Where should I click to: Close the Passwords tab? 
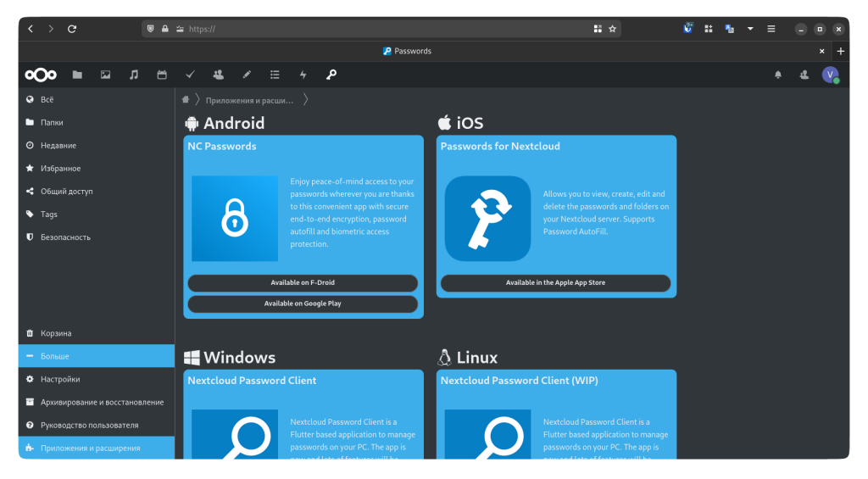[821, 51]
